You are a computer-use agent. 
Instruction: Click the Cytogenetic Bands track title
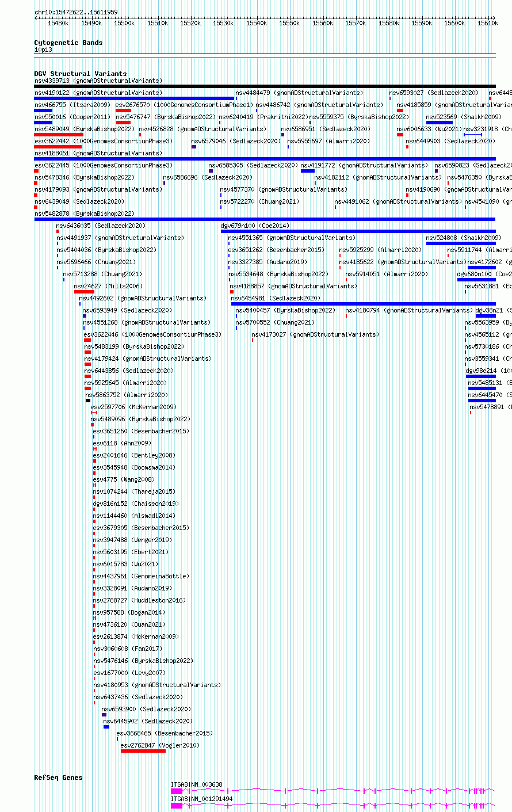[68, 43]
